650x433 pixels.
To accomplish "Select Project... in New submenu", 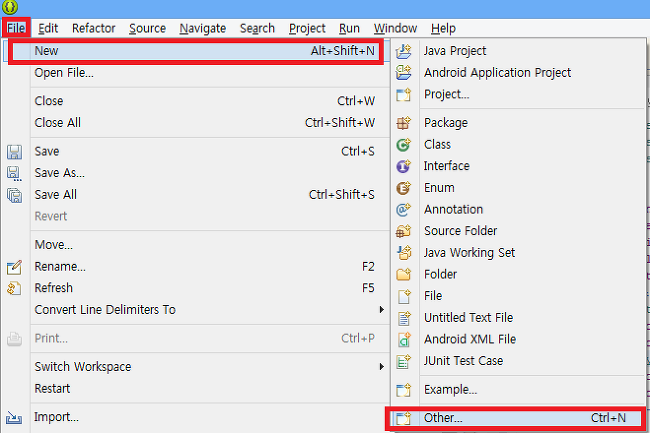I will coord(518,94).
